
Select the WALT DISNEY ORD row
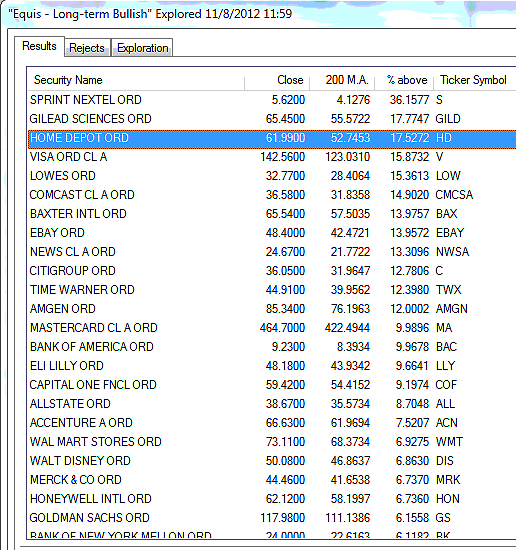pos(272,461)
